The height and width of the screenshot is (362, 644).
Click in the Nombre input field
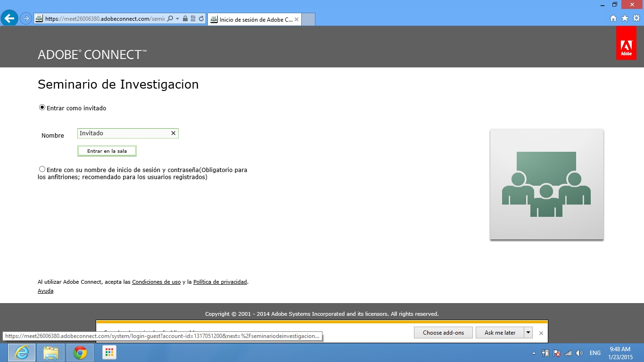point(128,133)
